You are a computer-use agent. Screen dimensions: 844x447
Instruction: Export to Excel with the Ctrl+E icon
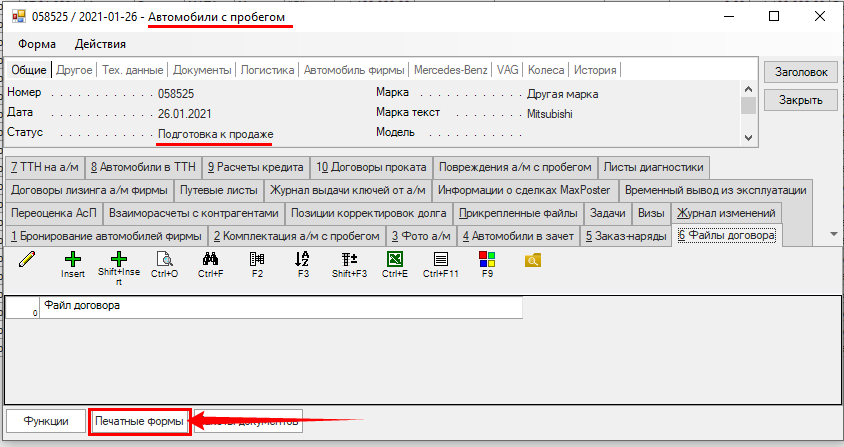pos(395,260)
